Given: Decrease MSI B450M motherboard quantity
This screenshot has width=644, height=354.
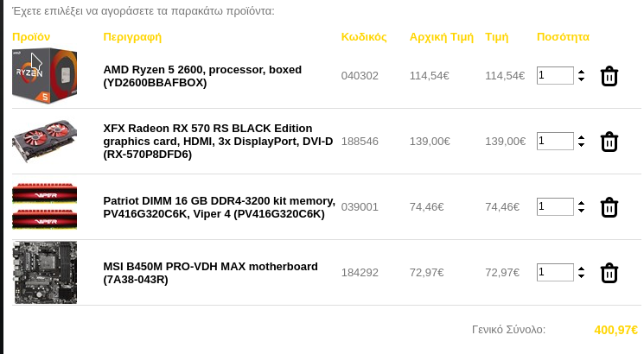Looking at the screenshot, I should (581, 276).
